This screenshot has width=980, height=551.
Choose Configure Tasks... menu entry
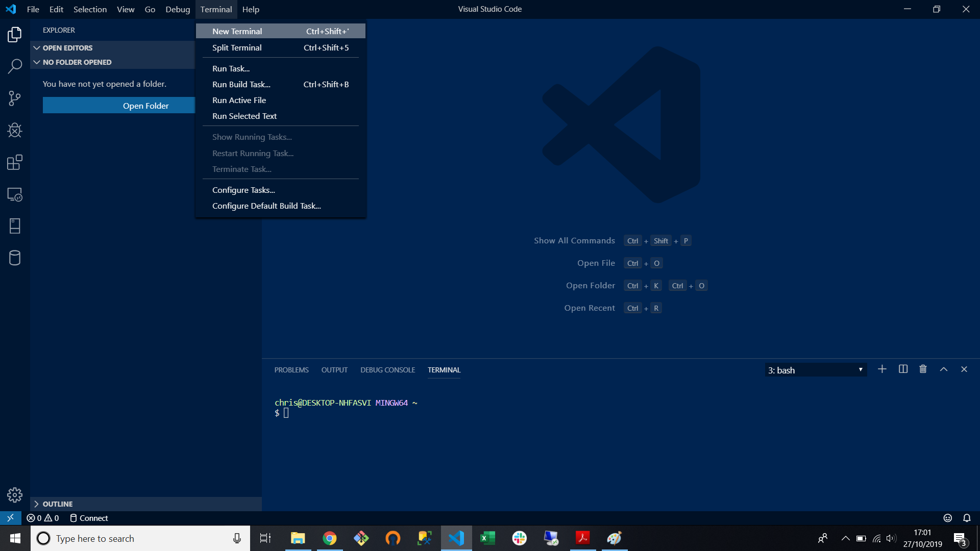tap(280, 190)
